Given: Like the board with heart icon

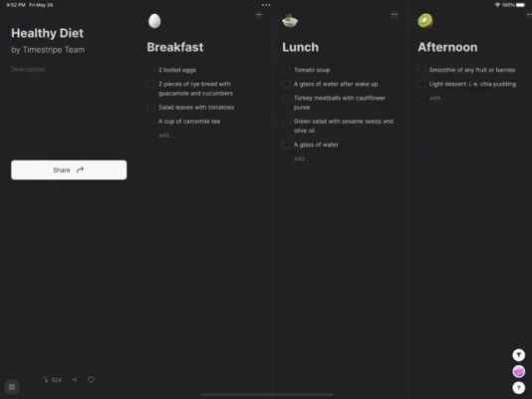Looking at the screenshot, I should (91, 380).
